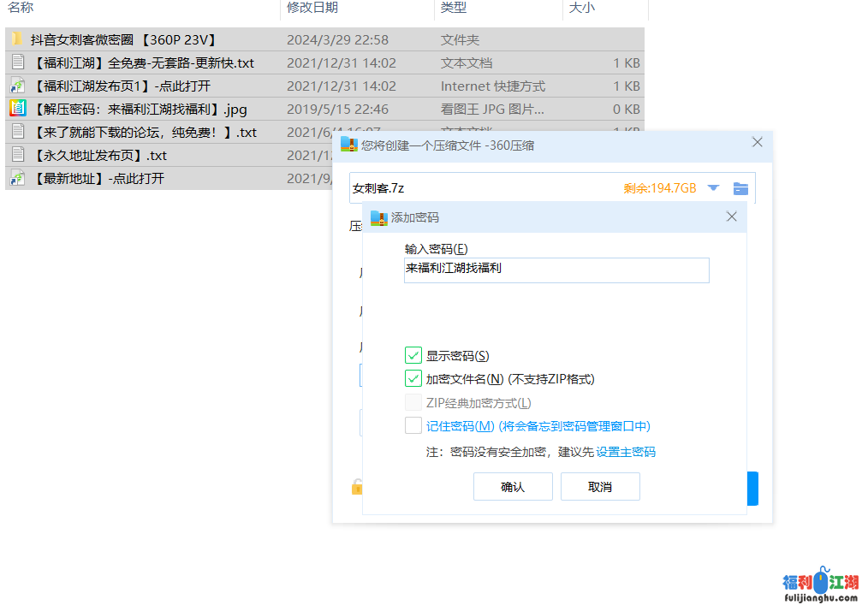Click the text file icon for 永久地址发布页
Image resolution: width=868 pixels, height=611 pixels.
point(17,155)
